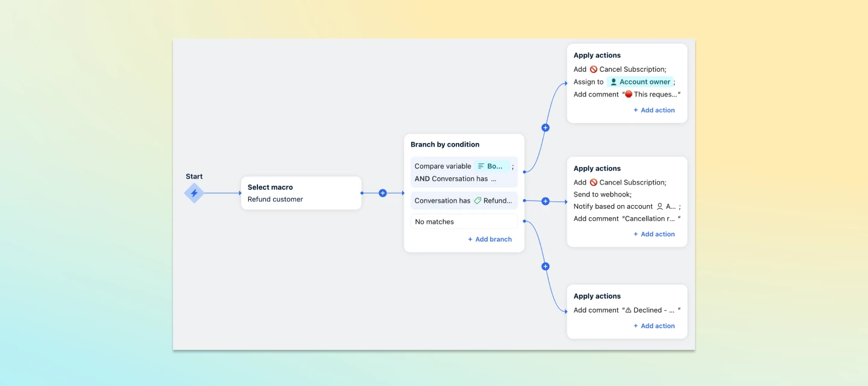Click plus connector on middle branch line
Image resolution: width=868 pixels, height=386 pixels.
click(546, 201)
